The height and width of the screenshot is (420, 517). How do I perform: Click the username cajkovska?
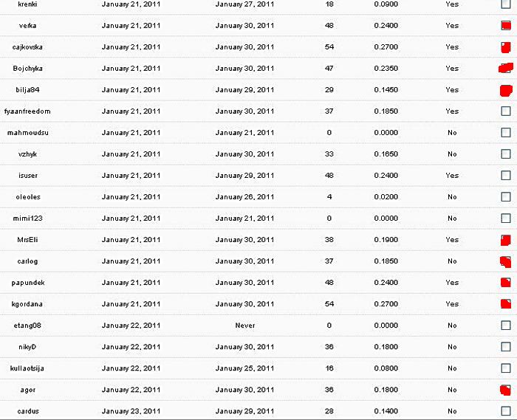click(x=27, y=47)
